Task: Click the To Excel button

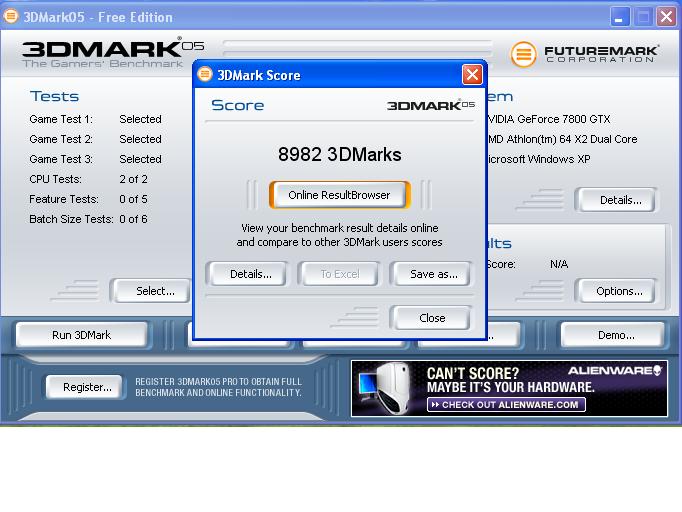Action: pos(340,274)
